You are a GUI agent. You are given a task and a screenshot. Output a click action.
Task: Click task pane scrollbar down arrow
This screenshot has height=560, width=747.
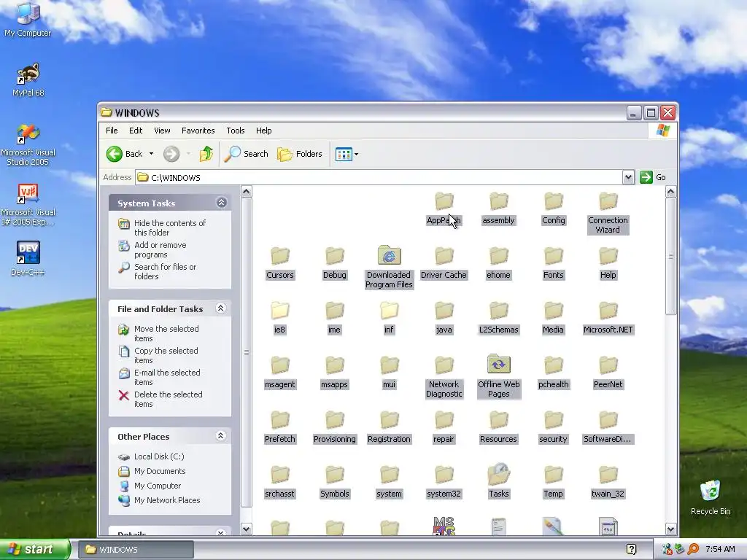[246, 529]
